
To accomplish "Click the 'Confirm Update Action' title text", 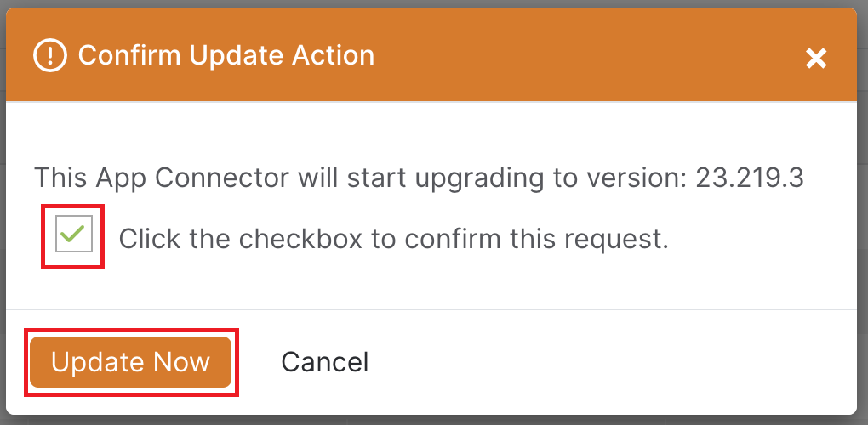I will coord(226,55).
